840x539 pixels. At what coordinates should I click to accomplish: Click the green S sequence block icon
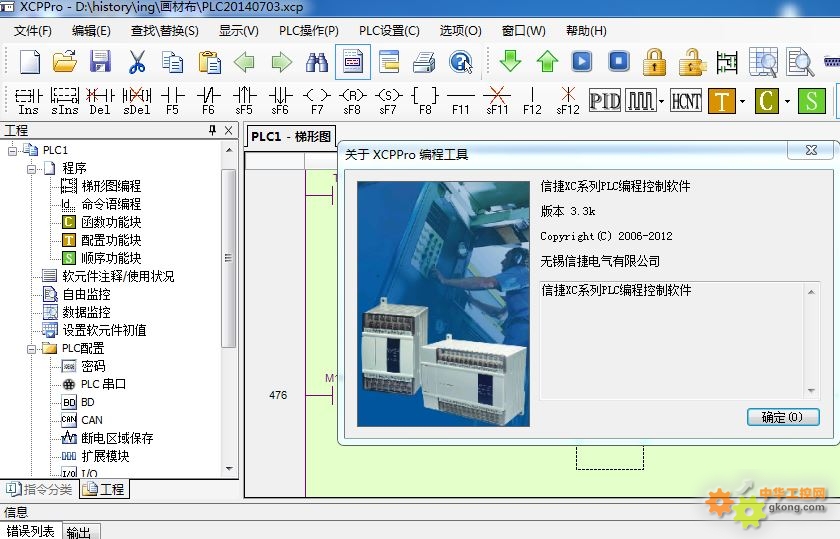pyautogui.click(x=812, y=101)
